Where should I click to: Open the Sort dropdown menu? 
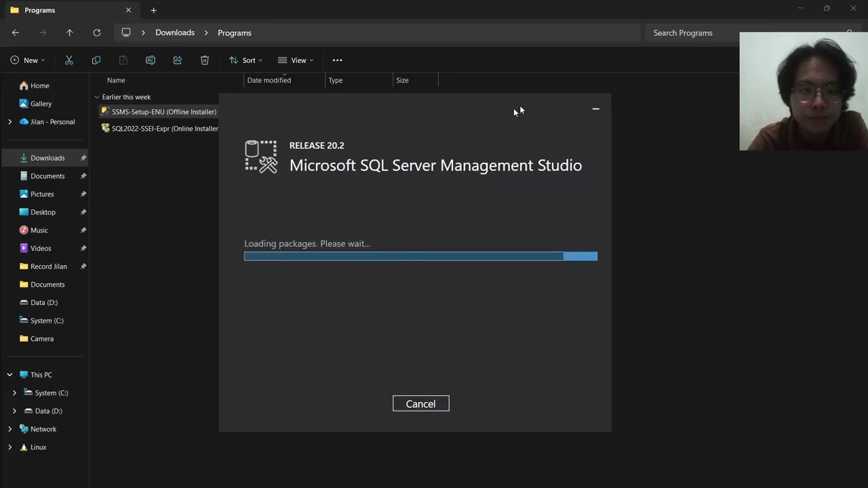[245, 60]
